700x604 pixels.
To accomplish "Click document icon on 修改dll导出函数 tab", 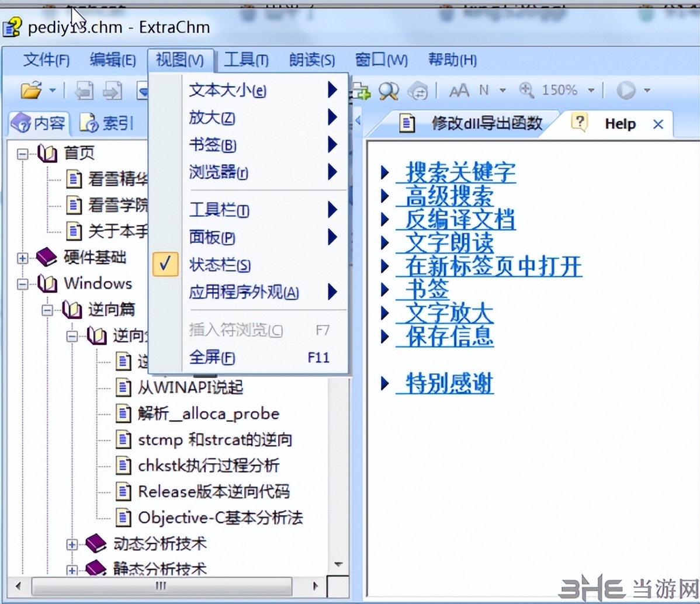I will [407, 123].
